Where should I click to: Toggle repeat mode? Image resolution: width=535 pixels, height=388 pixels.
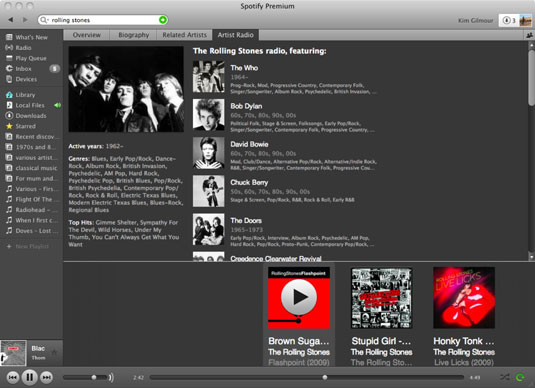tap(520, 377)
